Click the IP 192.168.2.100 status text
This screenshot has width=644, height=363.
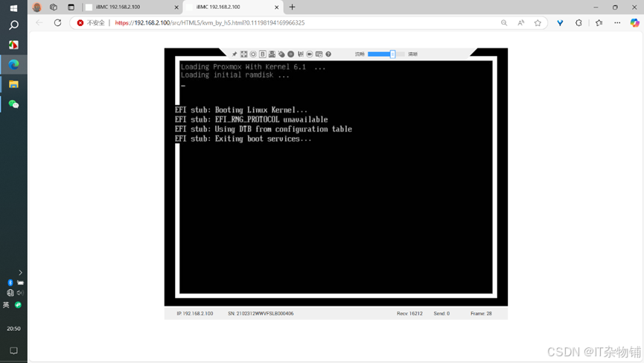pyautogui.click(x=194, y=314)
